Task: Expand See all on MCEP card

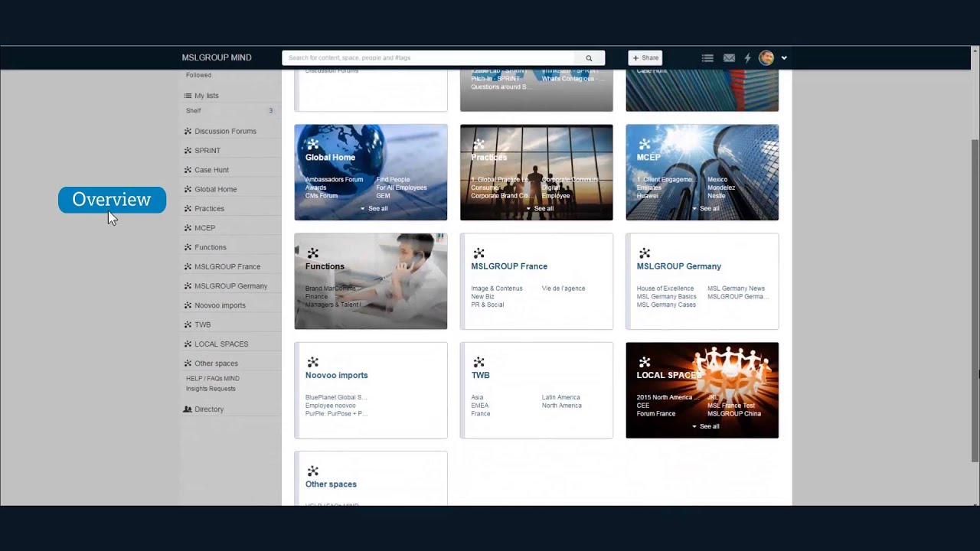Action: click(x=706, y=208)
